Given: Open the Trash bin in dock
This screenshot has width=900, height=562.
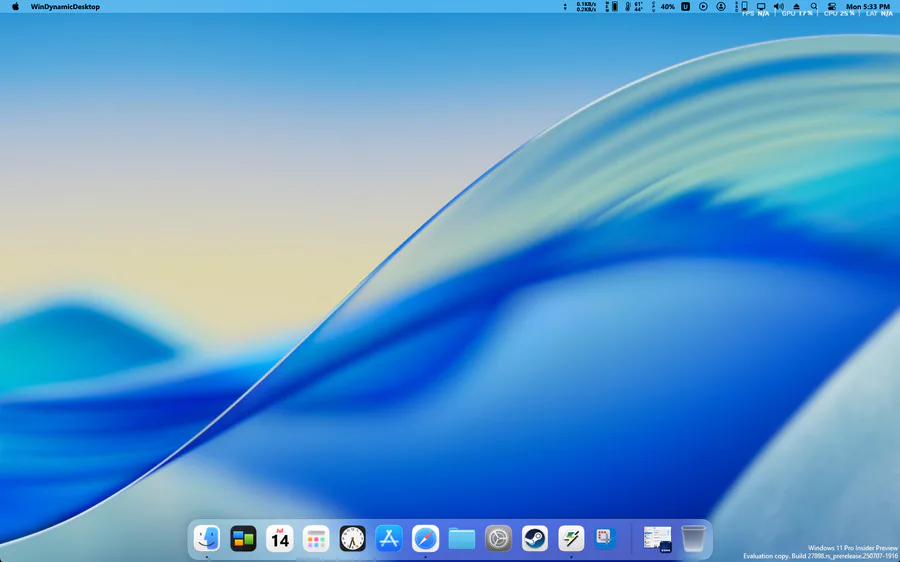Looking at the screenshot, I should 693,539.
